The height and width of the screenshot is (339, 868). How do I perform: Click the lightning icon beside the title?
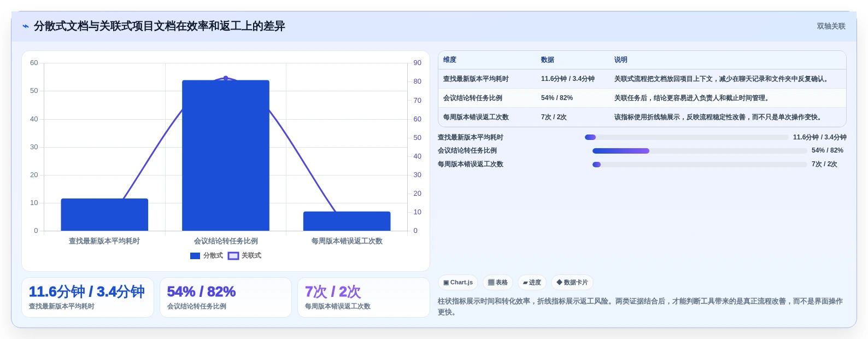tap(26, 26)
